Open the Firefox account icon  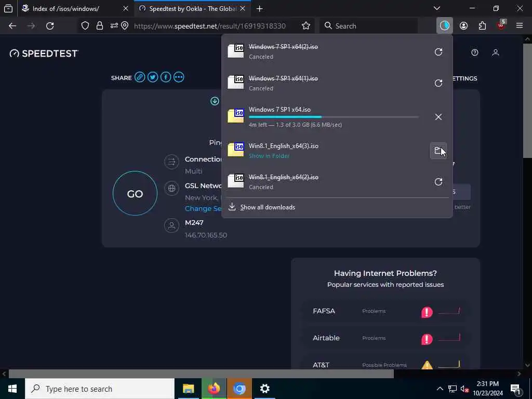pos(463,26)
